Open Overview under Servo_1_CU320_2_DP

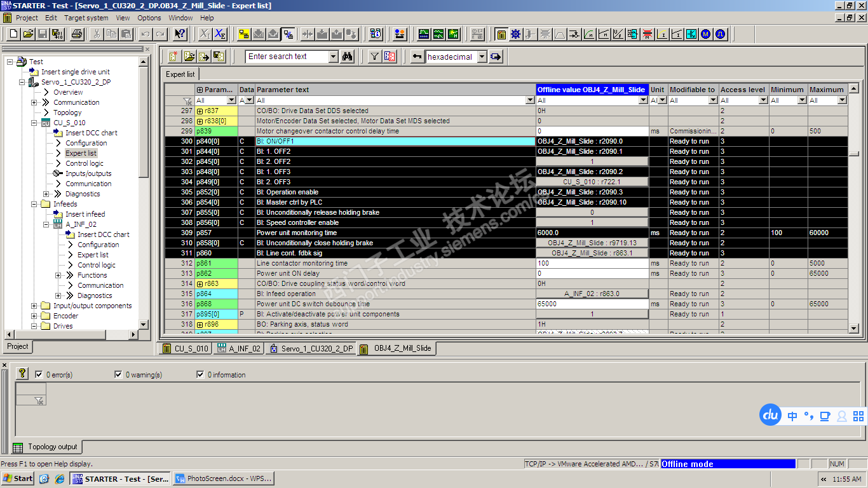[x=68, y=92]
